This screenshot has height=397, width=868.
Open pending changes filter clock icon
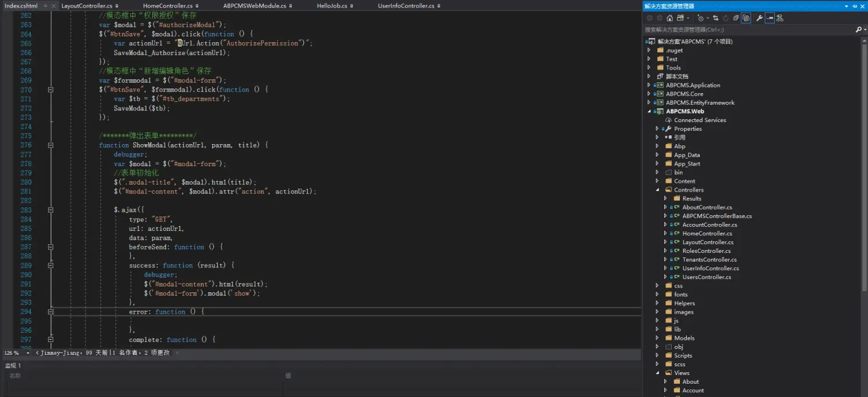pyautogui.click(x=700, y=18)
